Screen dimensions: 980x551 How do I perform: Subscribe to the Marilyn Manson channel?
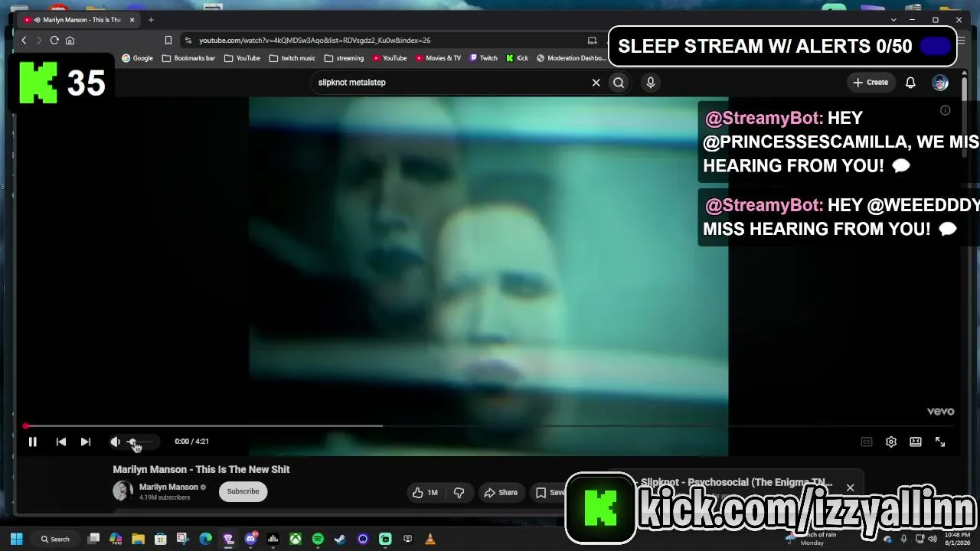coord(243,491)
